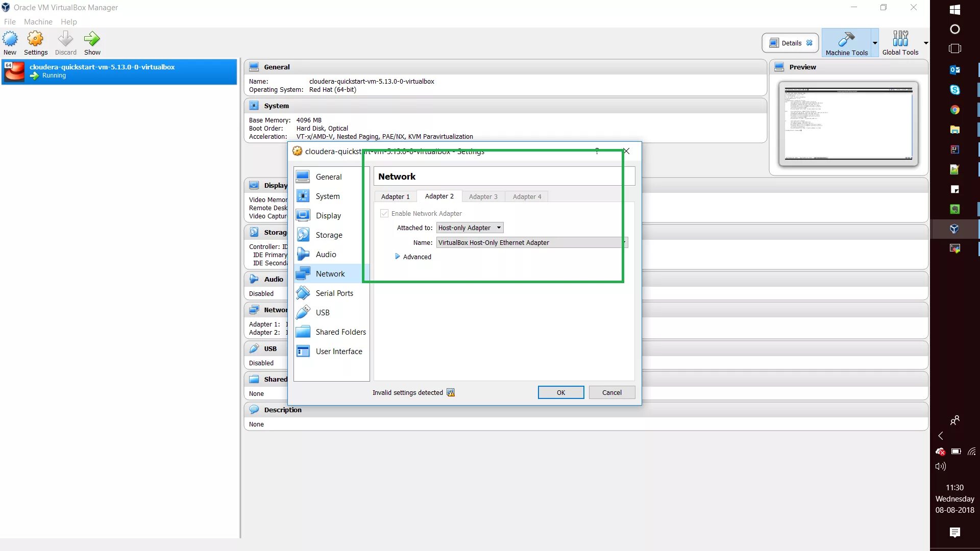
Task: Open the USB category in Settings sidebar
Action: 331,312
